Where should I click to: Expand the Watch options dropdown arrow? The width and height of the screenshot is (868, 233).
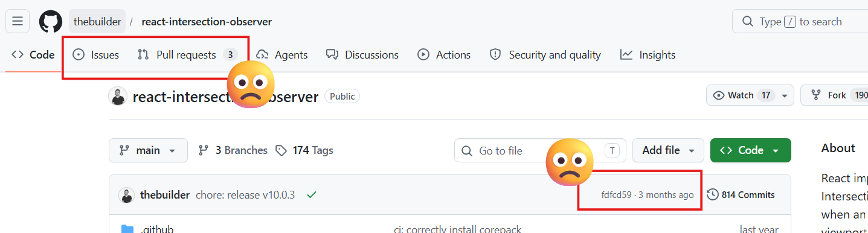(785, 95)
